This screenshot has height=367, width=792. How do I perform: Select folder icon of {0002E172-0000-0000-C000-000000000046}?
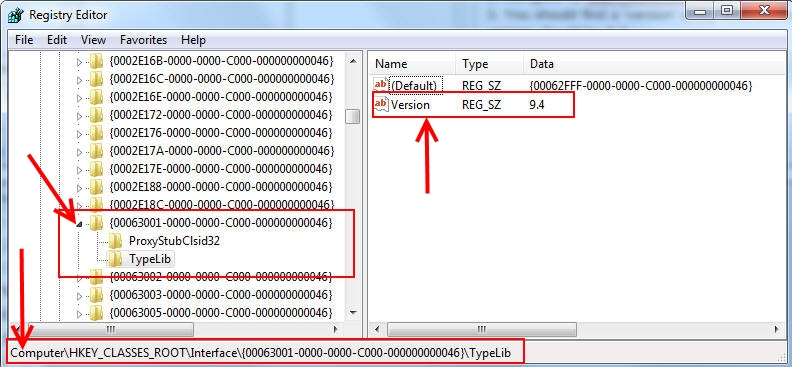96,115
